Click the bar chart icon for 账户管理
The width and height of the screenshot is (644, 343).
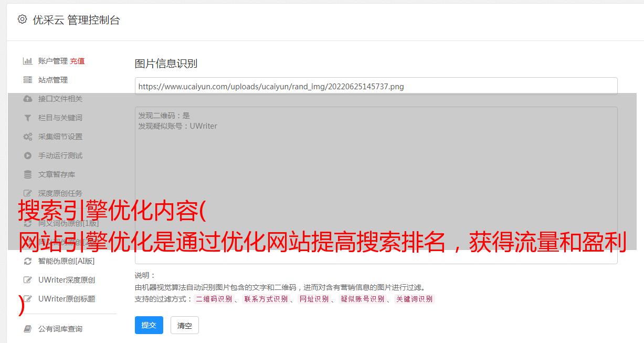tap(28, 61)
